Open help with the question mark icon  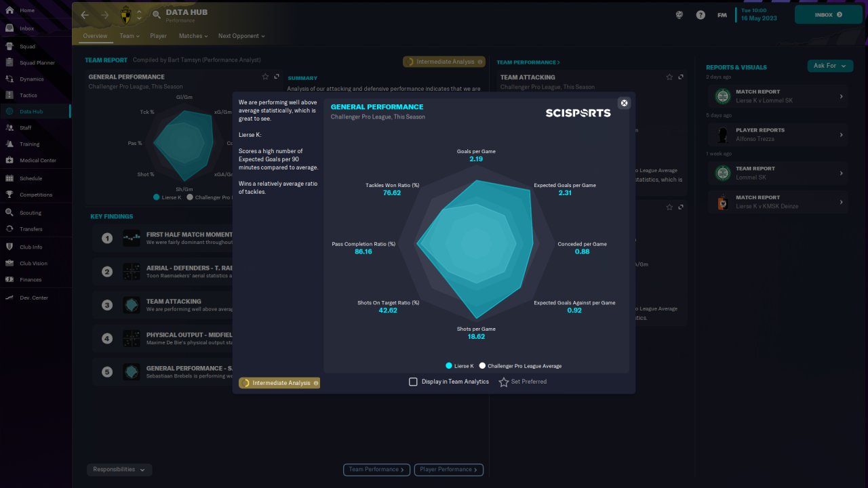click(701, 15)
